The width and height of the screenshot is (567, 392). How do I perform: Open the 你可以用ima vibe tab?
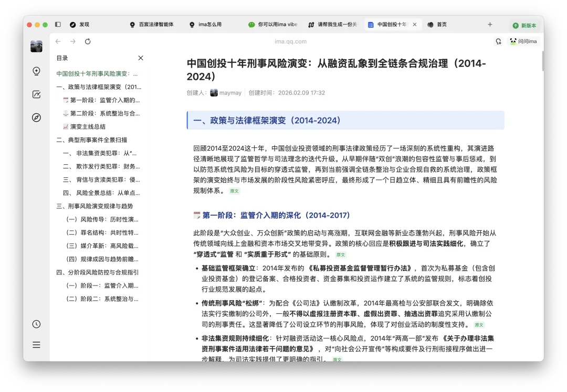(x=273, y=25)
